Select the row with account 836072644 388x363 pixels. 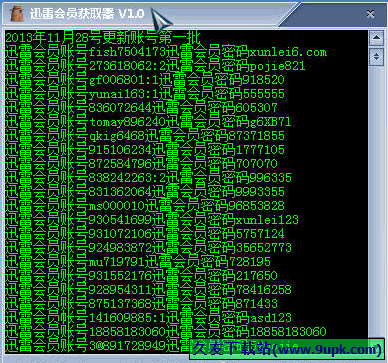pyautogui.click(x=141, y=108)
